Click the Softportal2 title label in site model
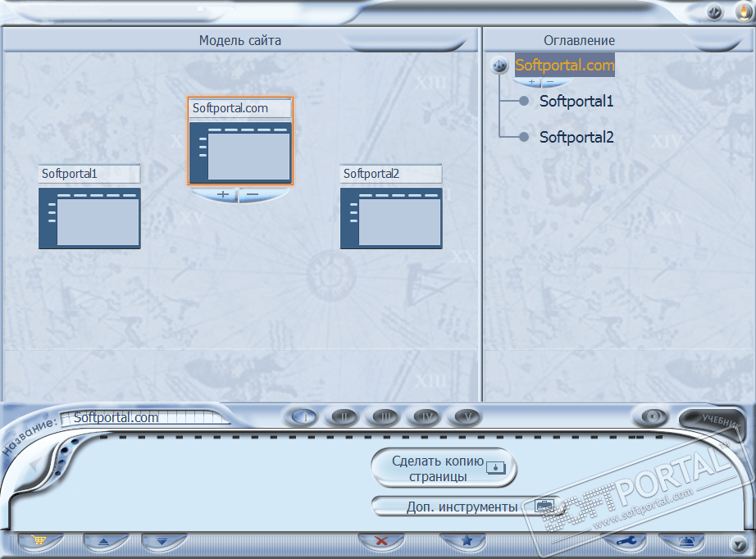The height and width of the screenshot is (559, 756). point(391,174)
